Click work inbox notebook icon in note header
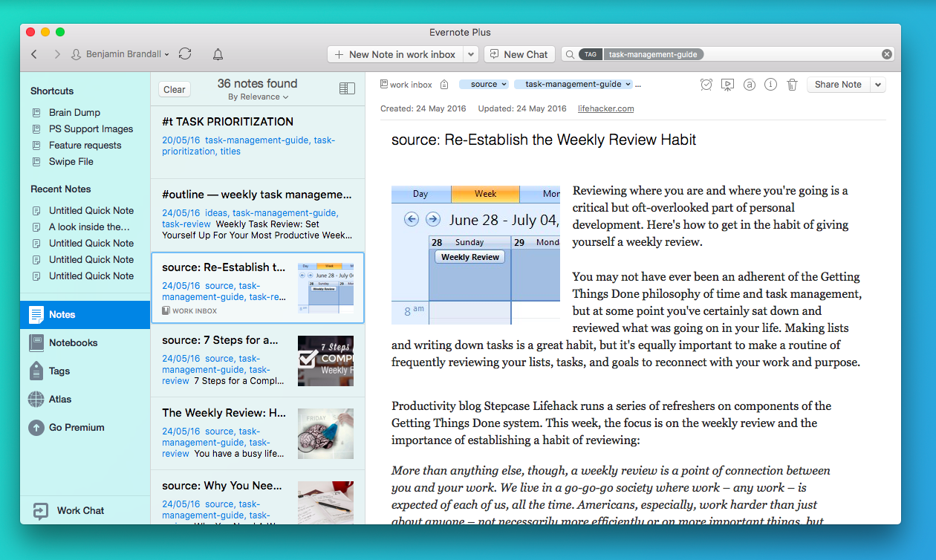This screenshot has height=560, width=936. click(383, 85)
